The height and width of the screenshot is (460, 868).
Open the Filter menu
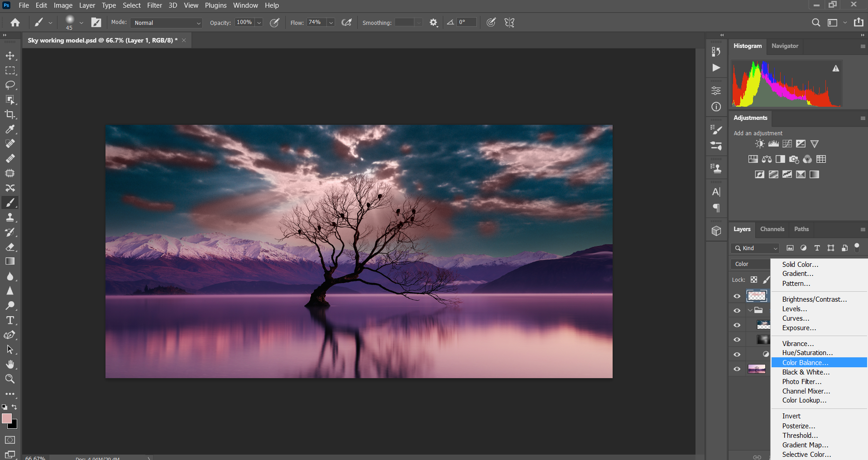(154, 5)
